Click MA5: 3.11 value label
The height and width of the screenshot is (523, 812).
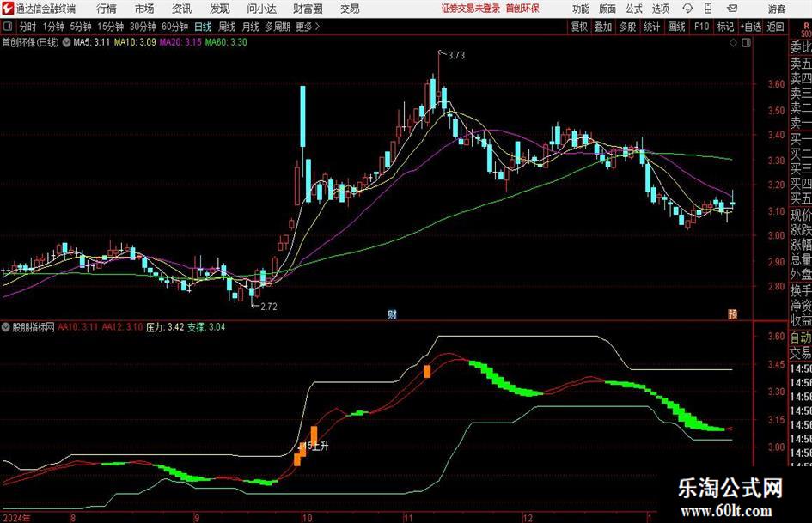coord(92,42)
